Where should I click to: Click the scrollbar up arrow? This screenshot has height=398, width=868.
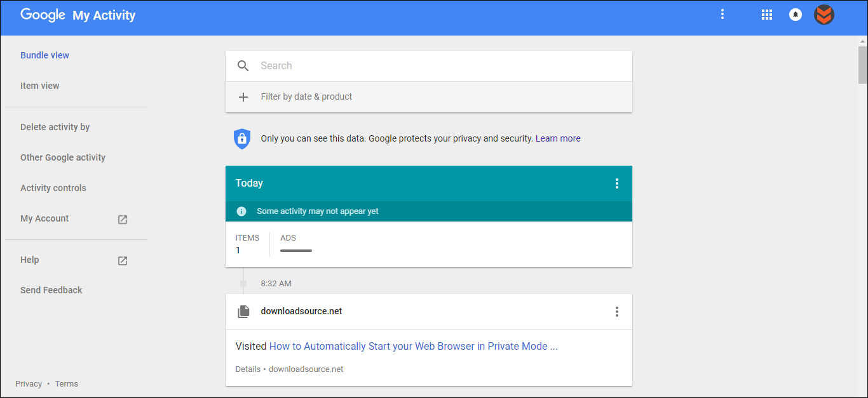(x=862, y=40)
